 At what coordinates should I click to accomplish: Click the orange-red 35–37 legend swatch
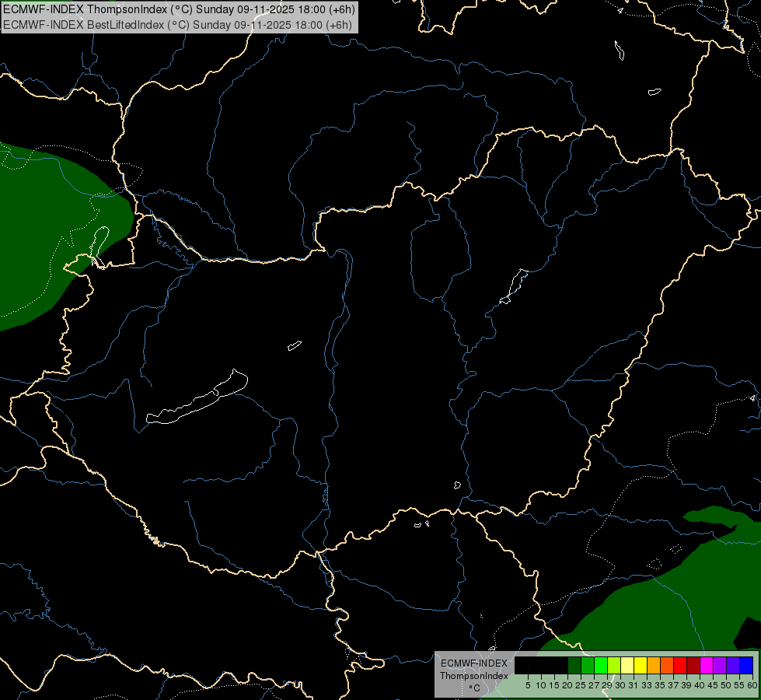coord(667,665)
